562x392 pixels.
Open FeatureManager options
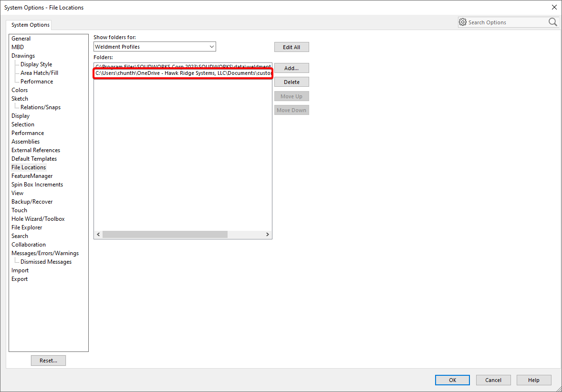click(x=32, y=176)
